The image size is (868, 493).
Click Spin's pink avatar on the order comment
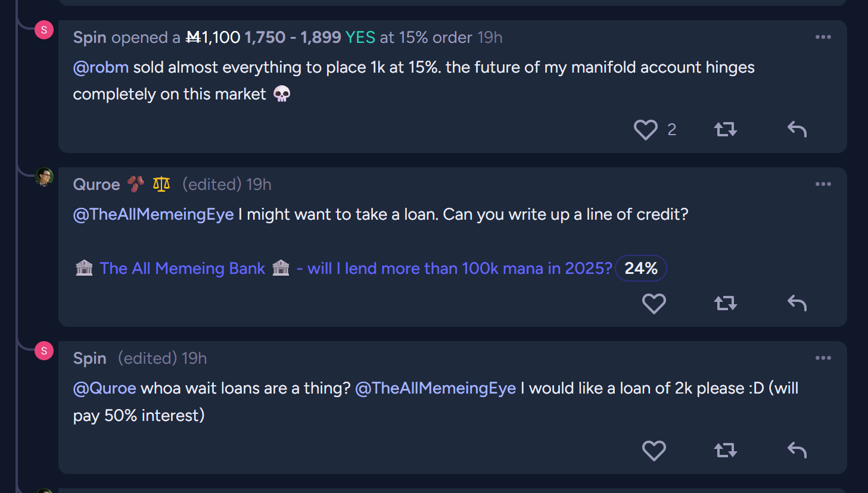(x=44, y=30)
